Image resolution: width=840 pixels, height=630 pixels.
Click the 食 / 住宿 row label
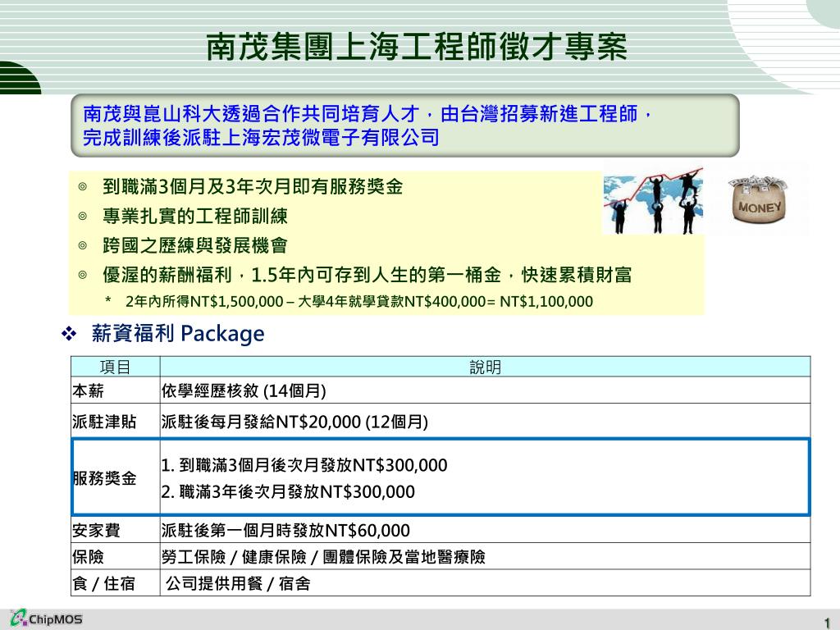tap(103, 583)
